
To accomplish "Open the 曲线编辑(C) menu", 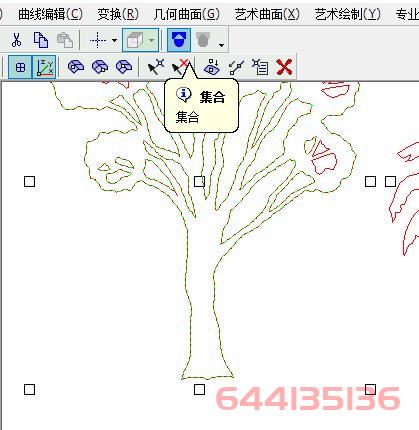I will tap(50, 14).
